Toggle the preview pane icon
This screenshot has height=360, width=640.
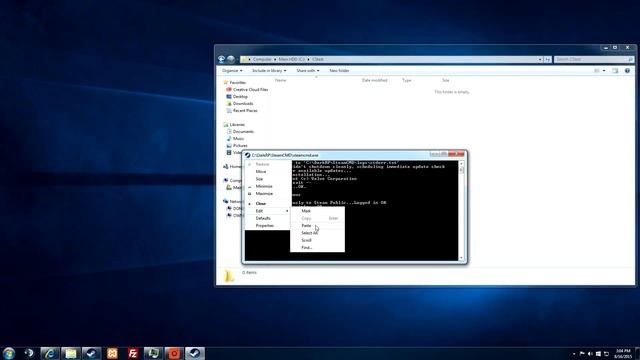click(615, 71)
